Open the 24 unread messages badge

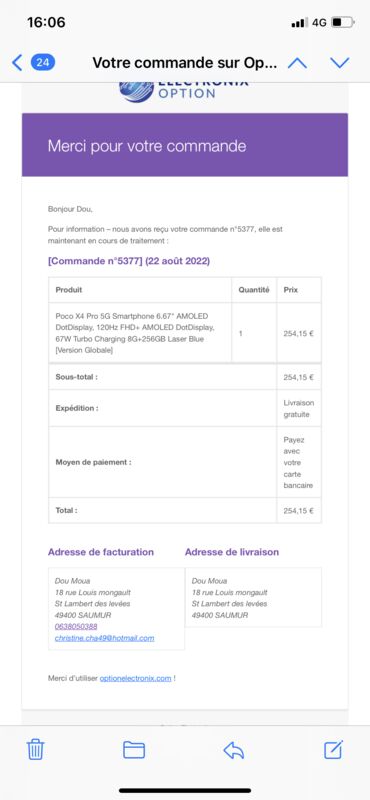43,63
